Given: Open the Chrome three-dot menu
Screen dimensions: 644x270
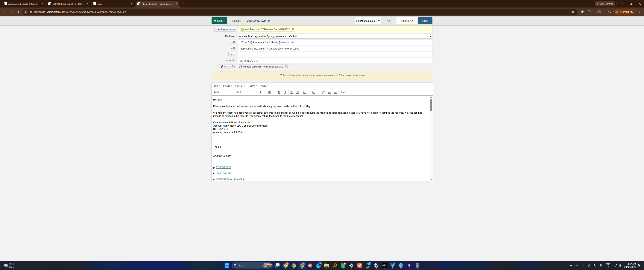Looking at the screenshot, I should [x=640, y=12].
